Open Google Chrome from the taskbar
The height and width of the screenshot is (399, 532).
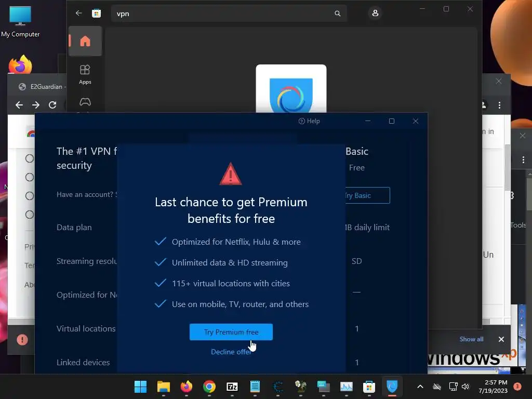(209, 387)
